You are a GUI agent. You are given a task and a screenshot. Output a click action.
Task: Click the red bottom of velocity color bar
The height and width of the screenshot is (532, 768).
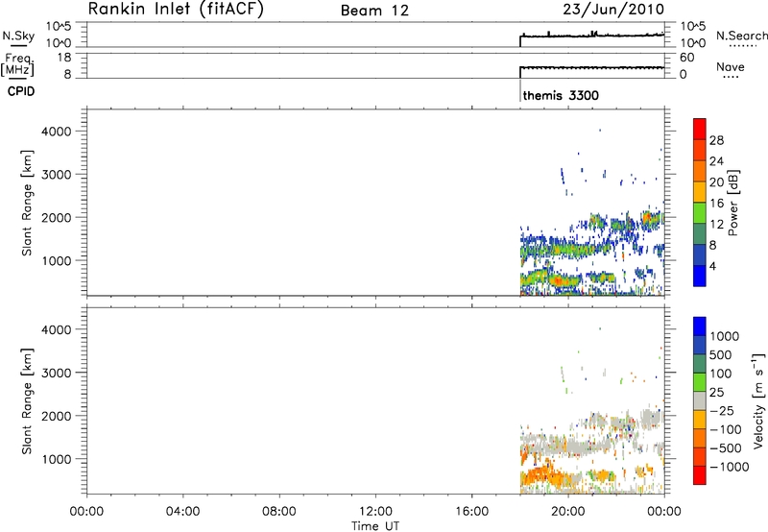click(x=700, y=475)
